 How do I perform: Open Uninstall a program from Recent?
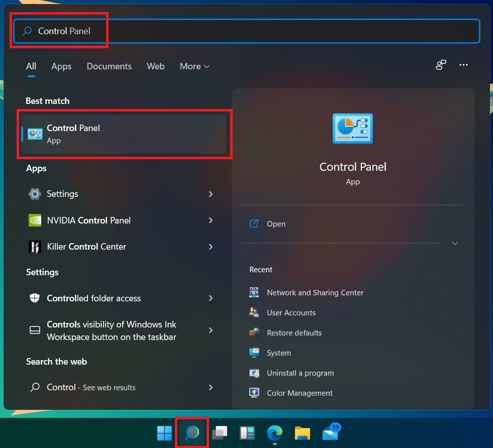click(x=300, y=373)
